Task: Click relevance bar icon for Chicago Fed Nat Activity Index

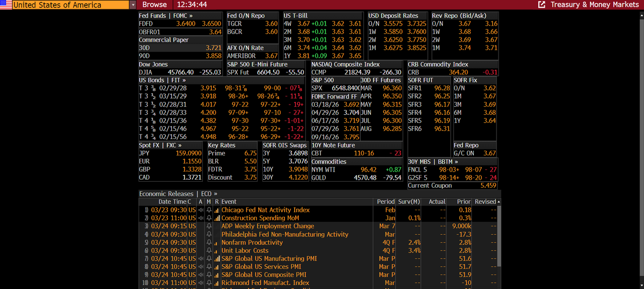Action: click(x=217, y=210)
